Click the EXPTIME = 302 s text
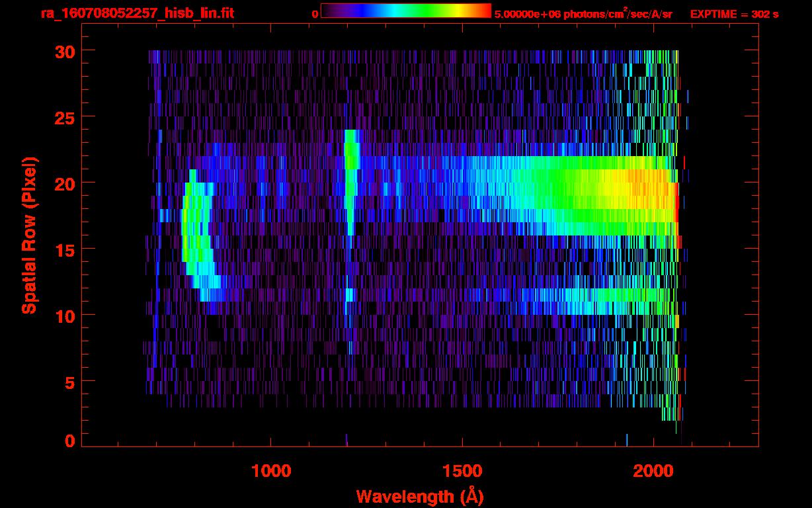 pos(734,14)
